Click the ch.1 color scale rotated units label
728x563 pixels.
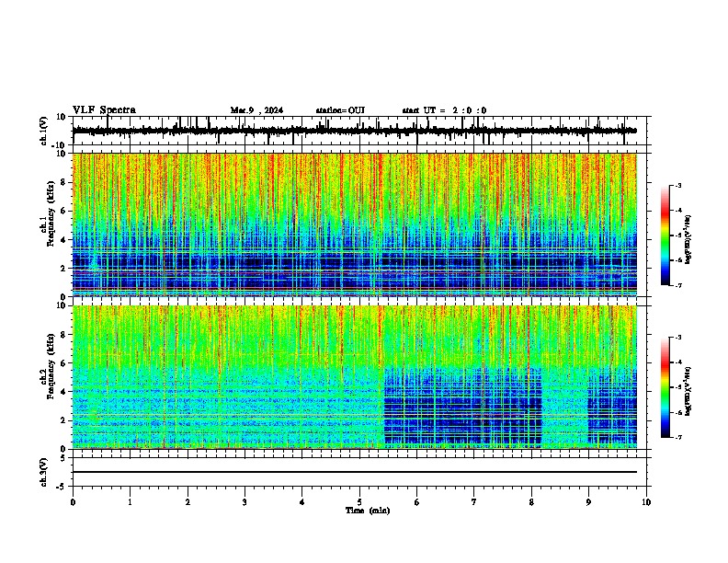(x=688, y=240)
